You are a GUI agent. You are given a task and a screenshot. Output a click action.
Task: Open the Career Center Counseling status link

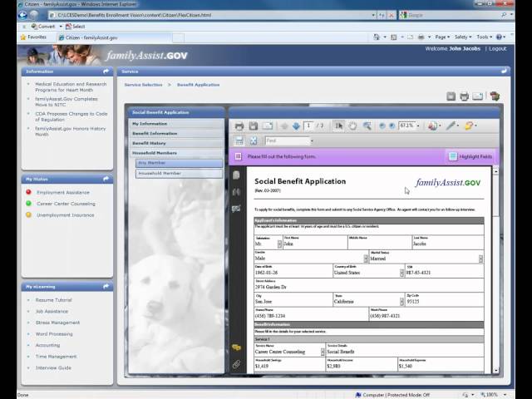(66, 204)
